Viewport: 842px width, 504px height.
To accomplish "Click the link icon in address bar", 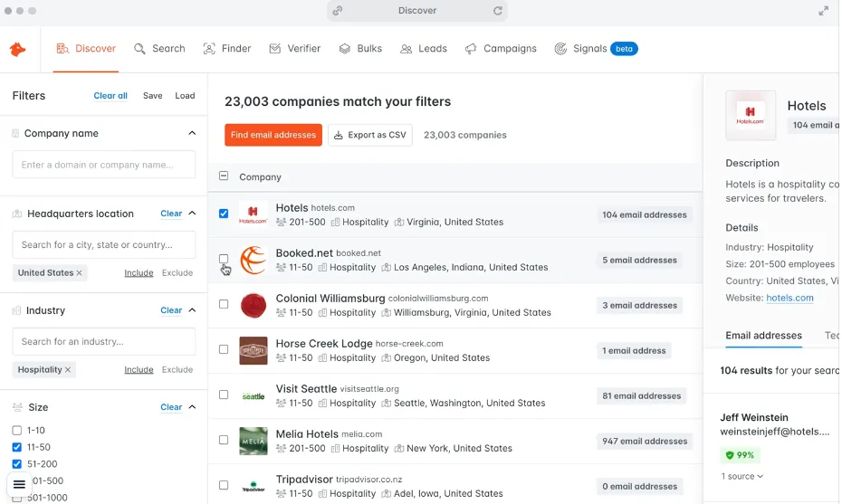I will click(x=337, y=11).
